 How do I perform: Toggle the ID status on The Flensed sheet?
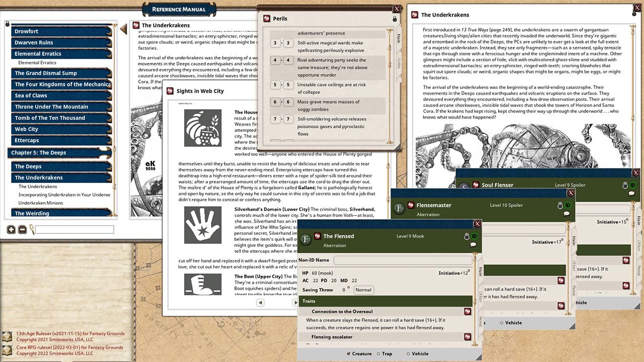coord(474,236)
